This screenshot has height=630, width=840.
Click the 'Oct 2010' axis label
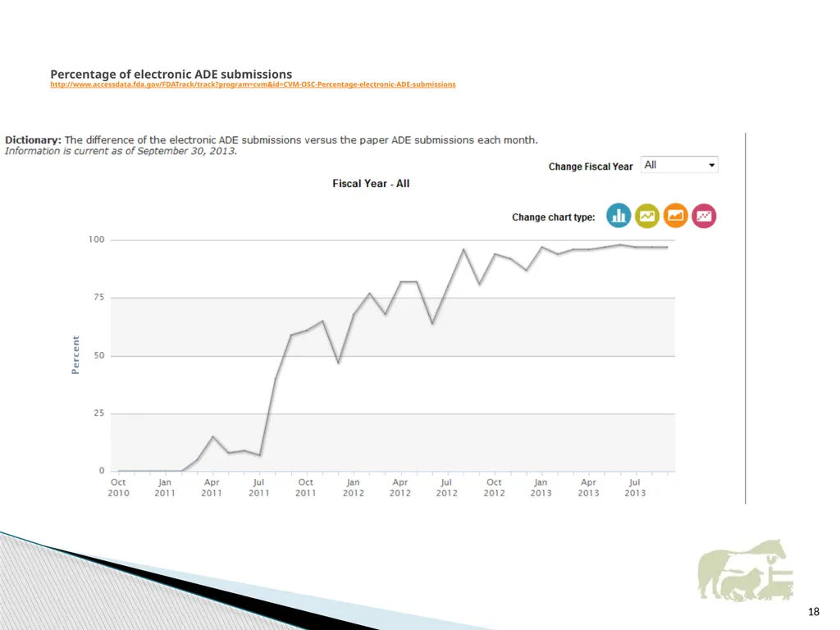click(118, 487)
